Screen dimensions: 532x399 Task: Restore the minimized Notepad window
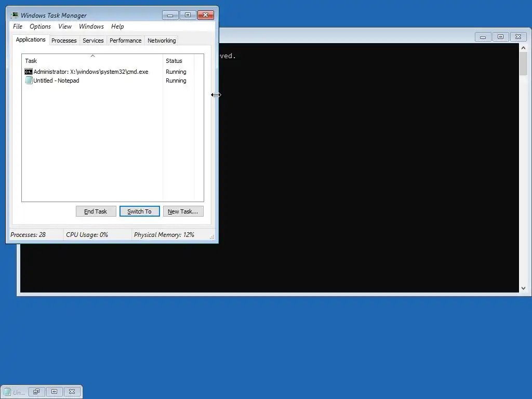(36, 392)
